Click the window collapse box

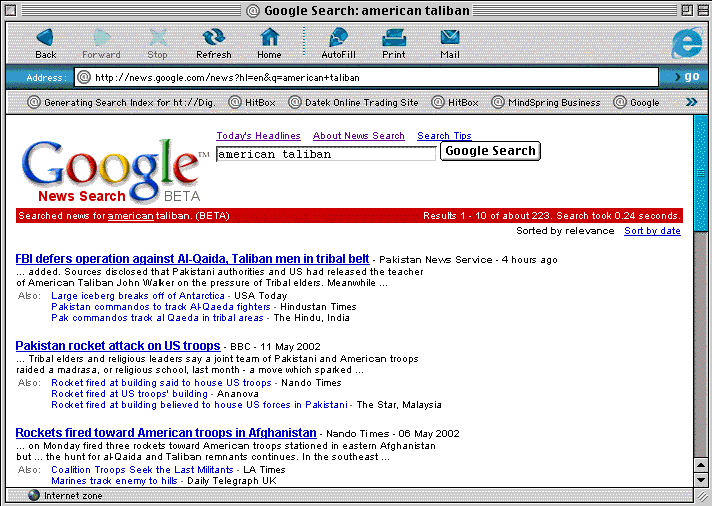click(x=702, y=10)
